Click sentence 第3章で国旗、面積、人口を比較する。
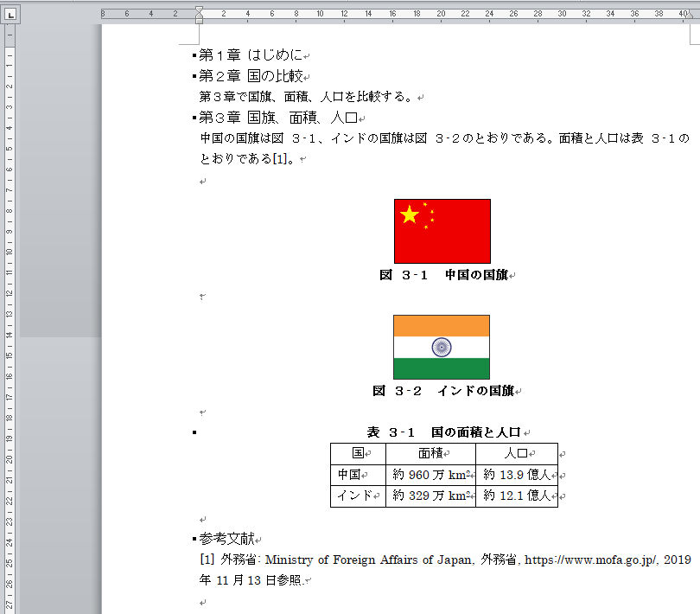 306,97
